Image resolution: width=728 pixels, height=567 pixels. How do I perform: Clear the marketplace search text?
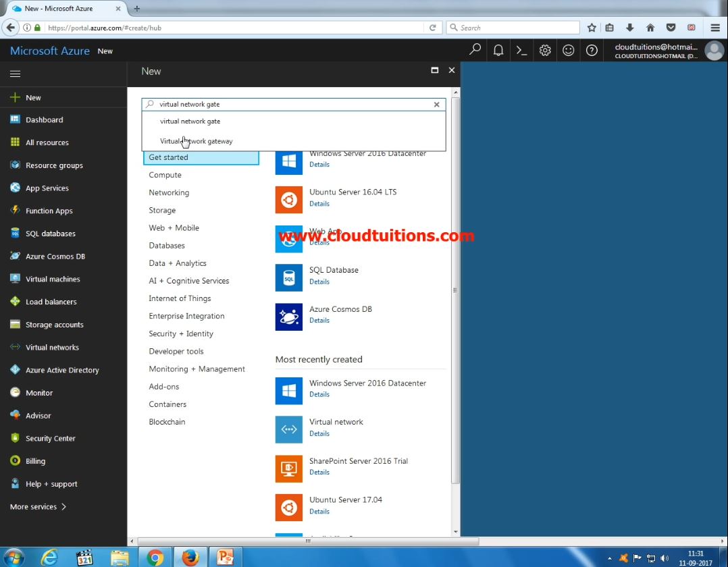click(436, 105)
